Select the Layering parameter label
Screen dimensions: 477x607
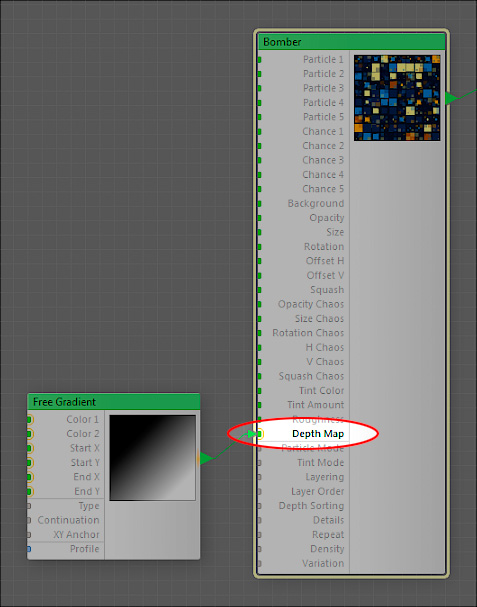point(324,477)
